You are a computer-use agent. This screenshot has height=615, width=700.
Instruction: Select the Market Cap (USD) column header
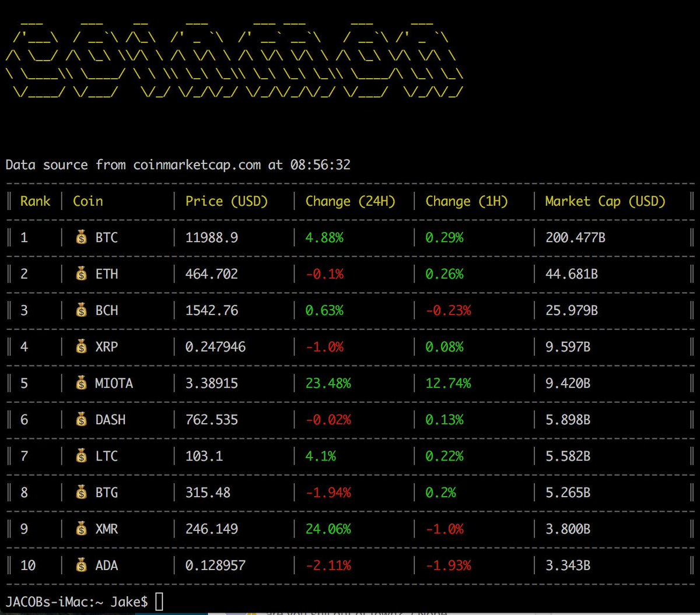(605, 201)
